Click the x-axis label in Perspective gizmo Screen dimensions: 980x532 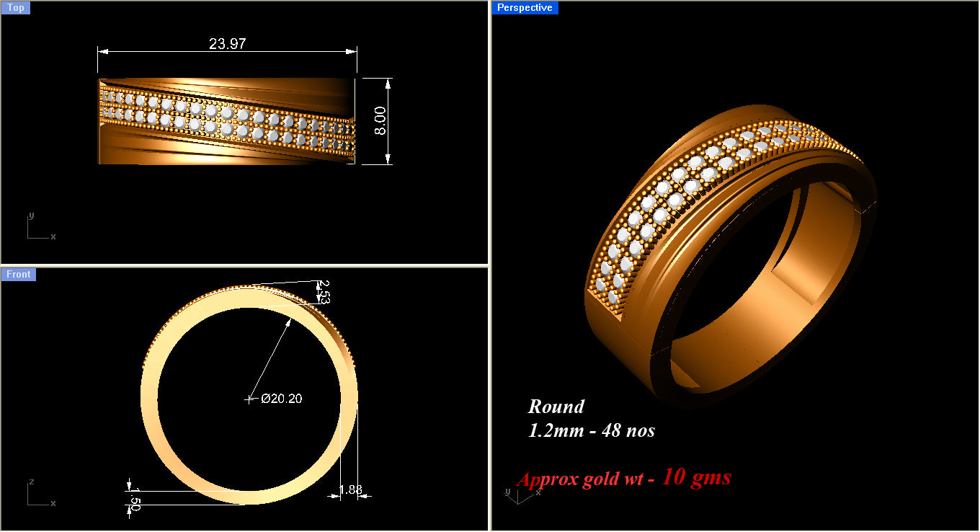click(x=538, y=492)
